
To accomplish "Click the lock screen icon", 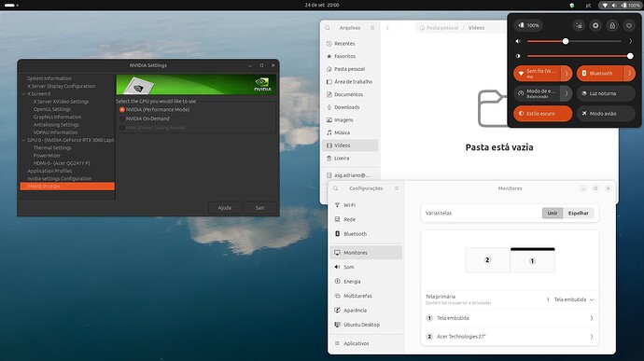I will 612,25.
